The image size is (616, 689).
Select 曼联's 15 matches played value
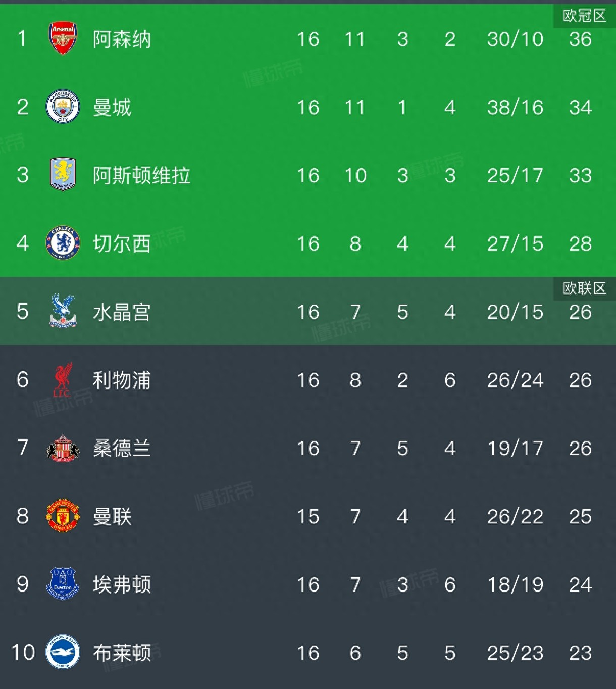click(x=308, y=517)
